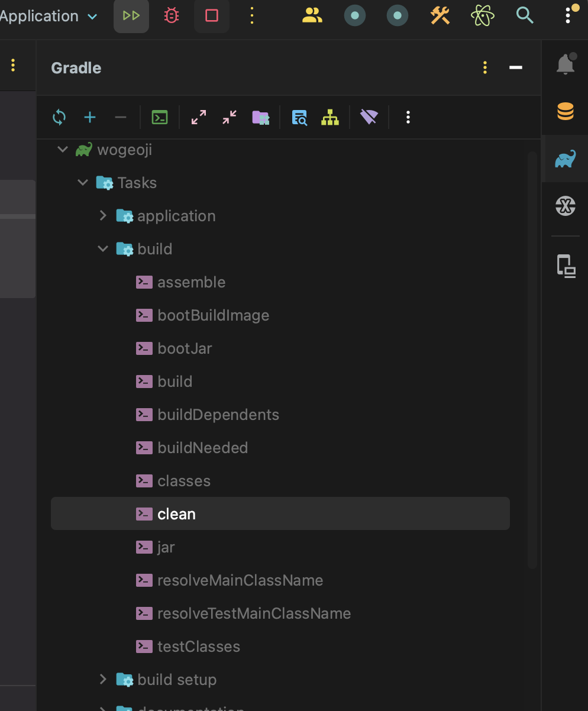Viewport: 588px width, 711px height.
Task: Open left panel options dots
Action: click(13, 65)
